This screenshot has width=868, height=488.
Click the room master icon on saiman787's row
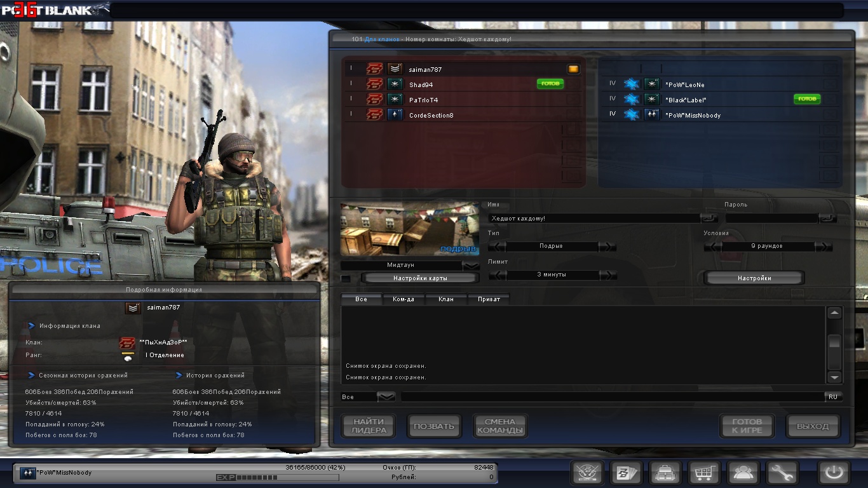coord(573,69)
